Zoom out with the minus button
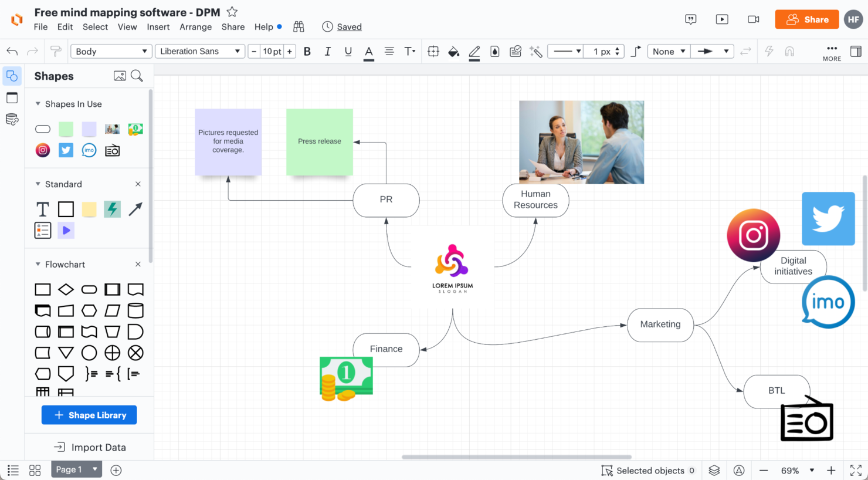 coord(764,471)
